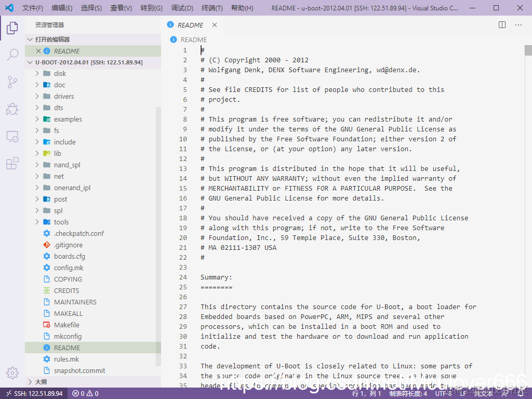Click the split editor icon
This screenshot has height=399, width=532.
[x=502, y=25]
